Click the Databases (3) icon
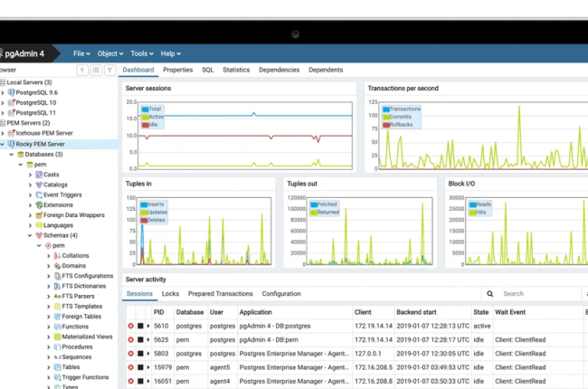Image resolution: width=588 pixels, height=389 pixels. pos(21,154)
